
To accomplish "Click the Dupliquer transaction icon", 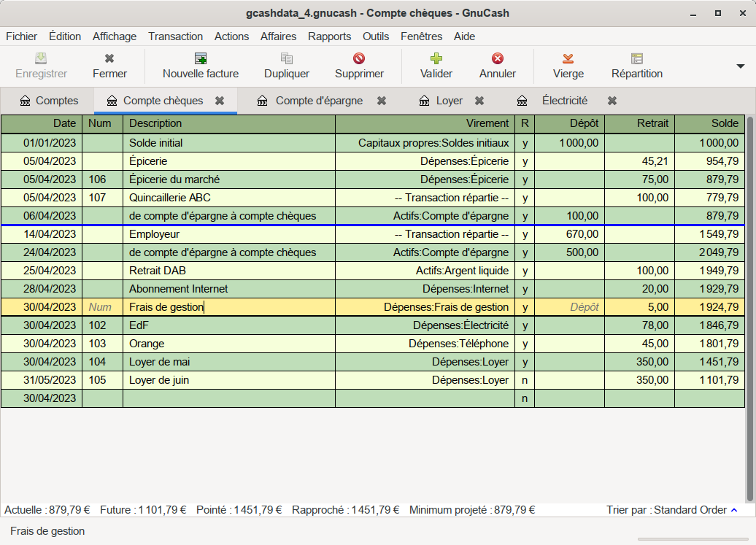I will (x=287, y=58).
